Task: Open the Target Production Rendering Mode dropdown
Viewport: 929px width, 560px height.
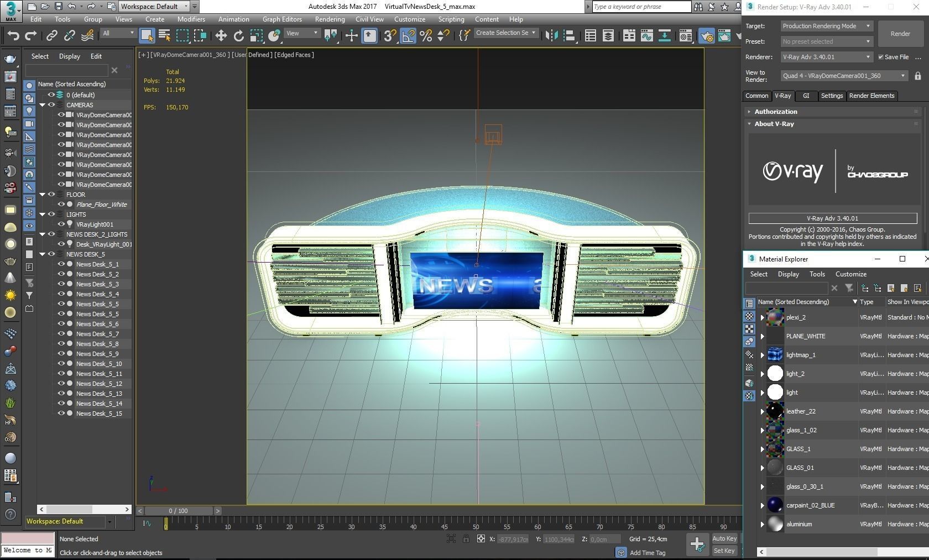Action: [x=827, y=26]
